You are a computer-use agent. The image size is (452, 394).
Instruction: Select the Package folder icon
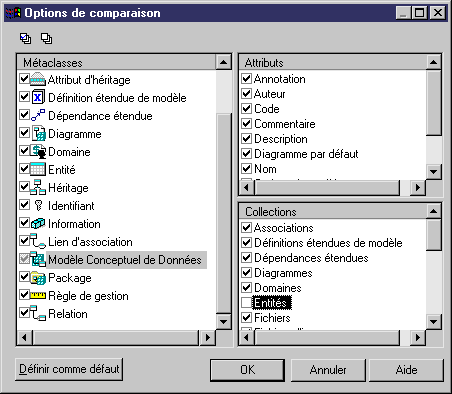coord(38,278)
